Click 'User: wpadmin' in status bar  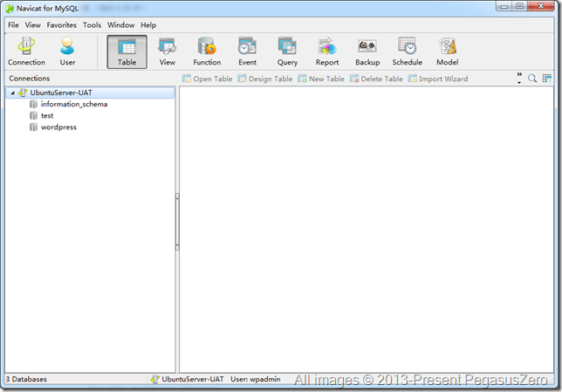[x=255, y=379]
